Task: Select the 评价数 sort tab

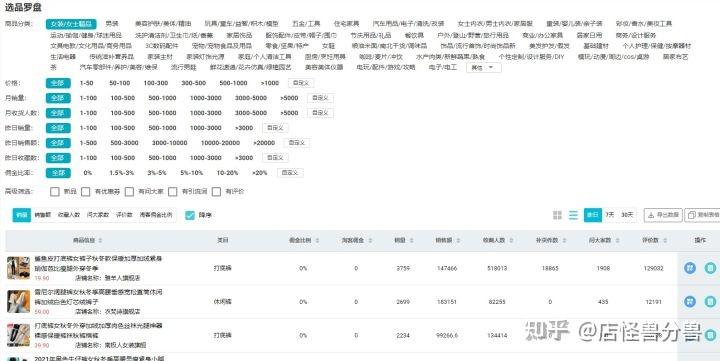Action: (124, 215)
